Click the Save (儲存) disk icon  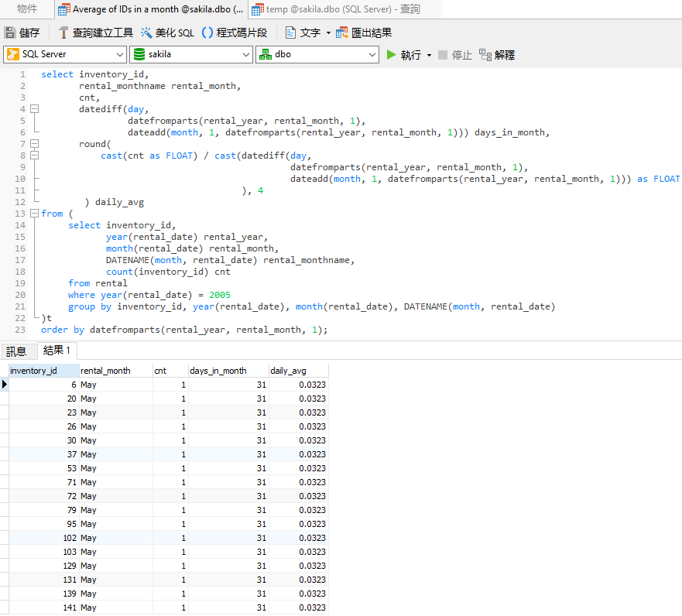[10, 33]
